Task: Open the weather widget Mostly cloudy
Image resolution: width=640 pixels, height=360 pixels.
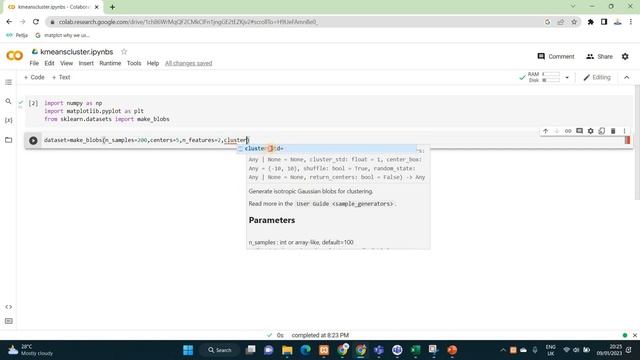Action: 31,350
